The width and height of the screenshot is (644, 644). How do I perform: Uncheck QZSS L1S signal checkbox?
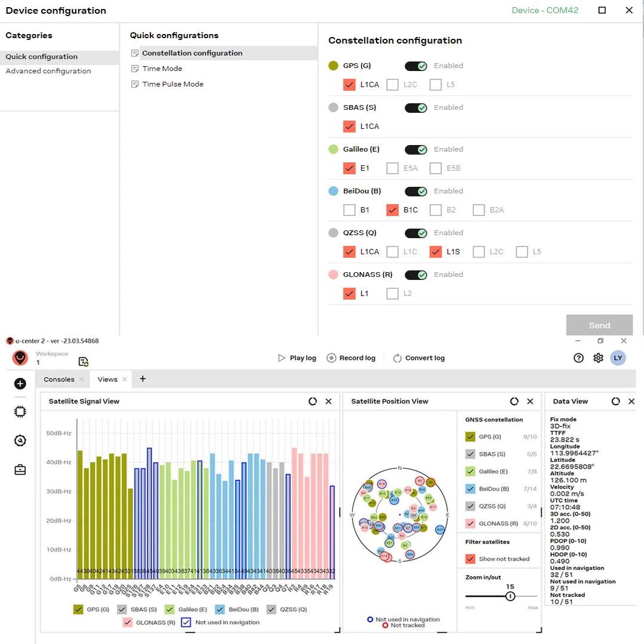435,252
